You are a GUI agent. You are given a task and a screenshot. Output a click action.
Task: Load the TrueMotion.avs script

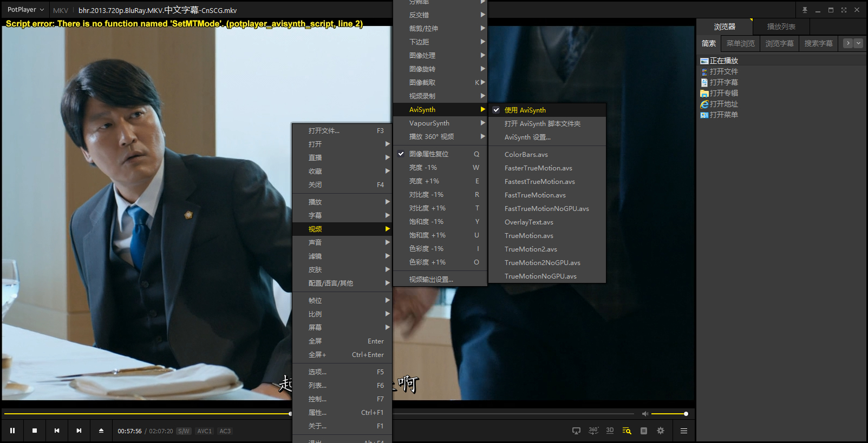click(547, 235)
